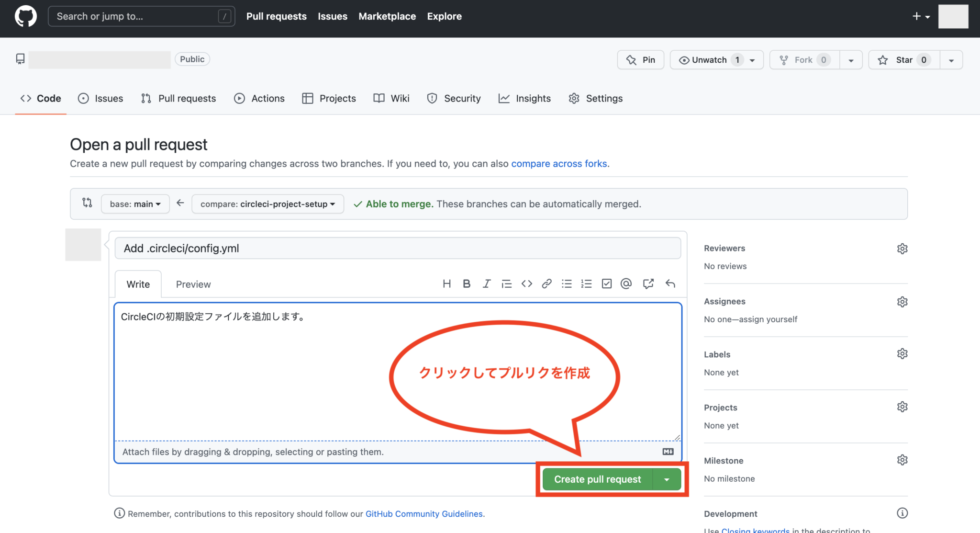Insert a task list from the toolbar
Image resolution: width=980 pixels, height=533 pixels.
pos(606,284)
